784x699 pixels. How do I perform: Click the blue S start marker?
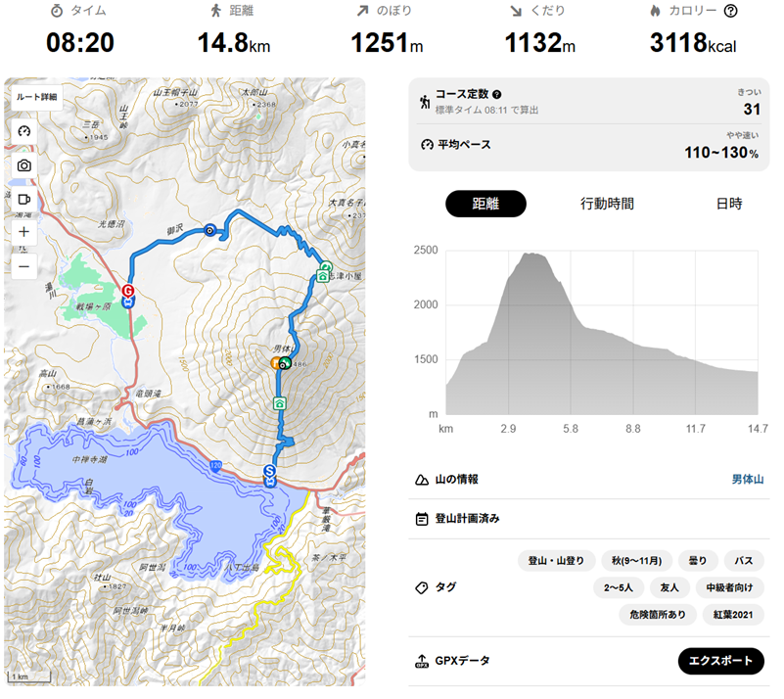click(x=270, y=471)
